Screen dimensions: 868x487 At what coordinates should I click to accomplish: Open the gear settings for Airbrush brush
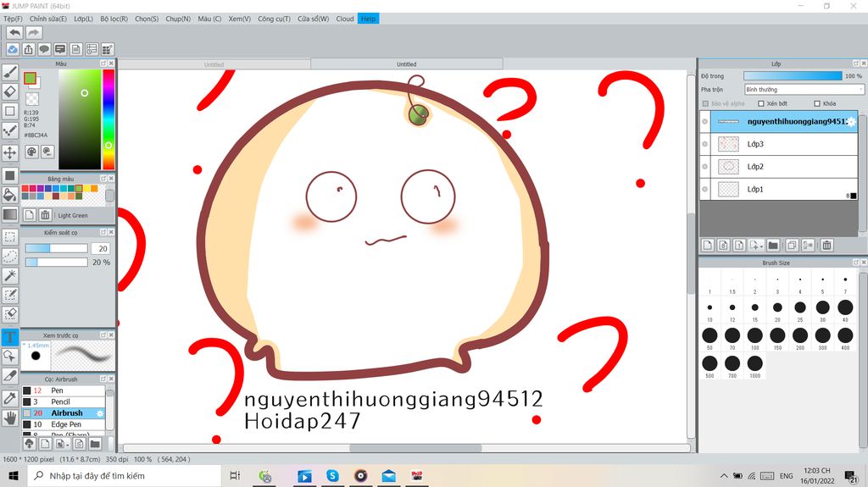pyautogui.click(x=100, y=413)
